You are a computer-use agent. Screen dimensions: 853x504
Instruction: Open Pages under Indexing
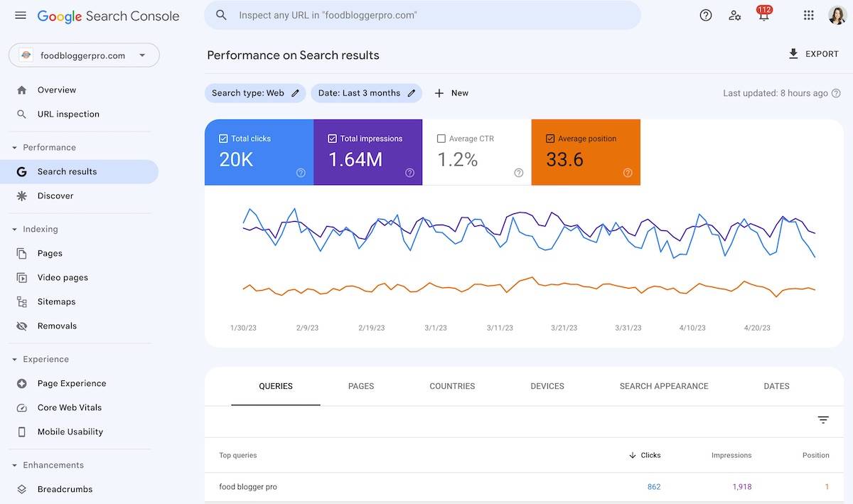[50, 254]
